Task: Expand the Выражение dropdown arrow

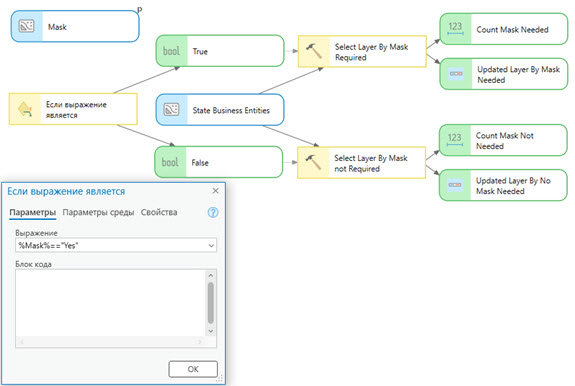Action: [x=211, y=246]
